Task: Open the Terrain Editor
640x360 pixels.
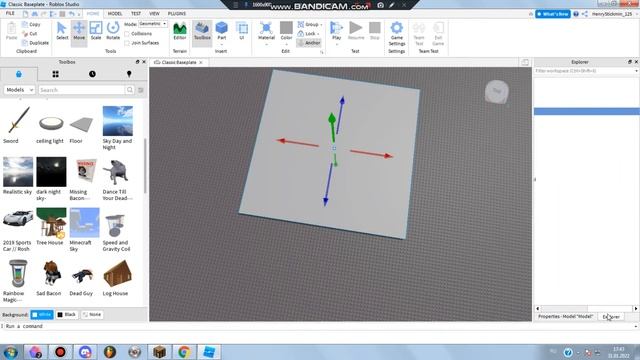Action: click(x=180, y=31)
